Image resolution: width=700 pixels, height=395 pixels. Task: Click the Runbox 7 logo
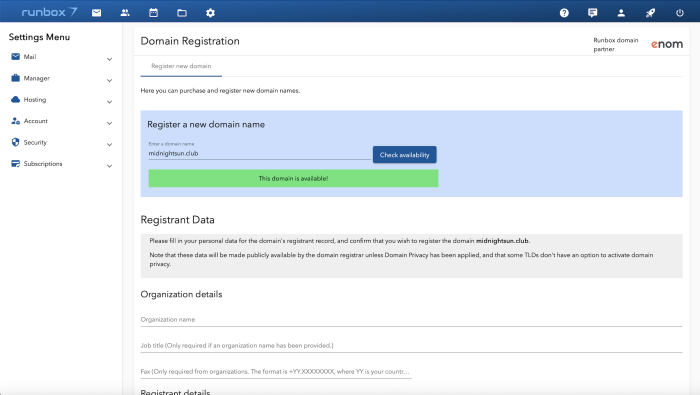pyautogui.click(x=49, y=12)
